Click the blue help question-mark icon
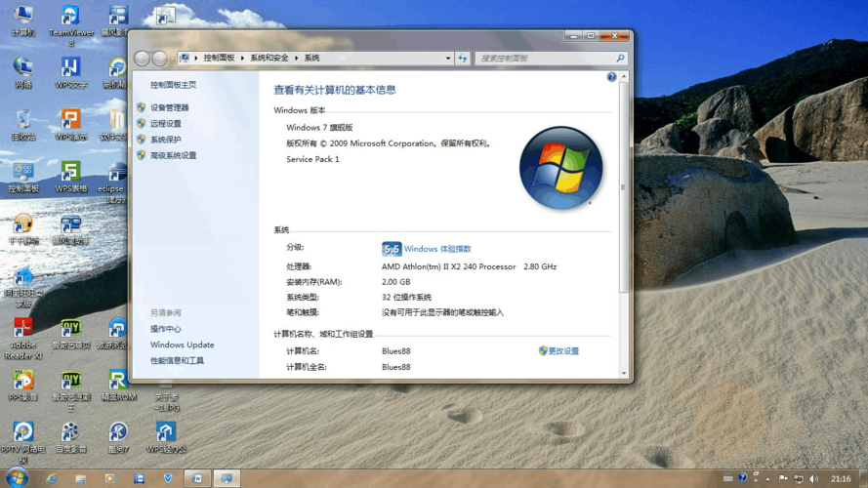 coord(611,77)
